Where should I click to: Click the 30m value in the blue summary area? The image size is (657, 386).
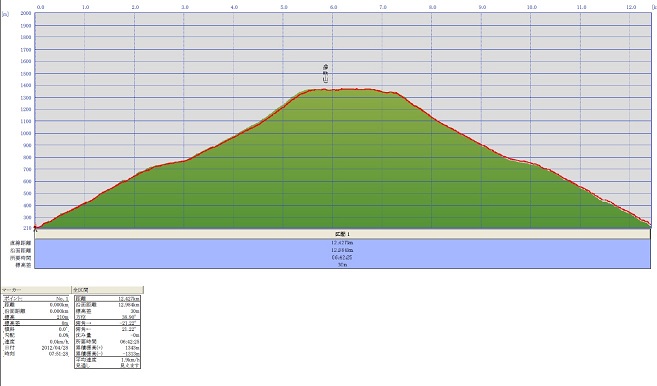point(342,265)
